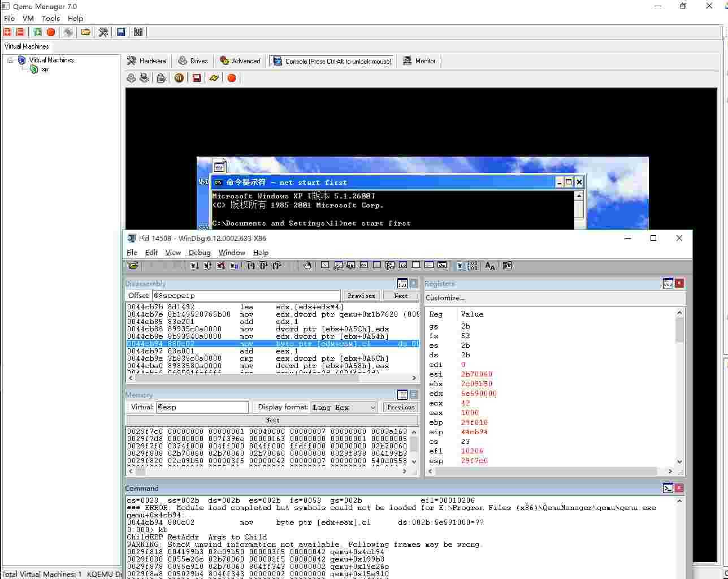Open the VM menu
This screenshot has height=579, width=728.
coord(28,19)
